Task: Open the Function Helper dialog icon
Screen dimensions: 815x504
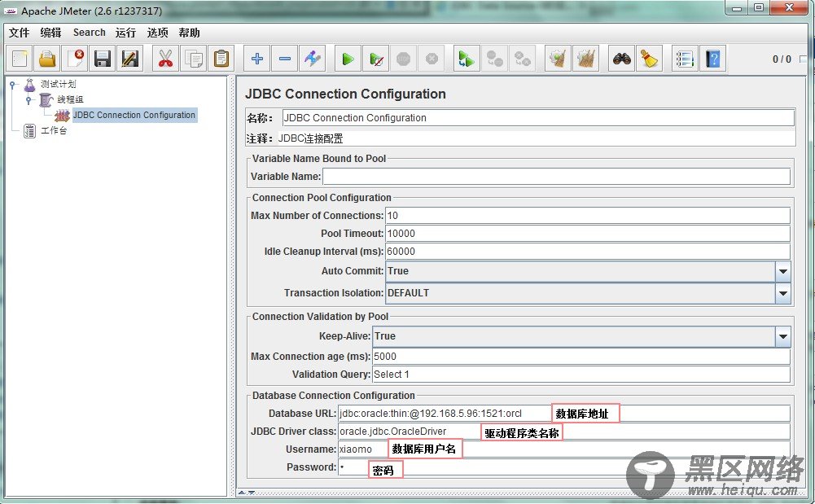Action: pyautogui.click(x=685, y=58)
